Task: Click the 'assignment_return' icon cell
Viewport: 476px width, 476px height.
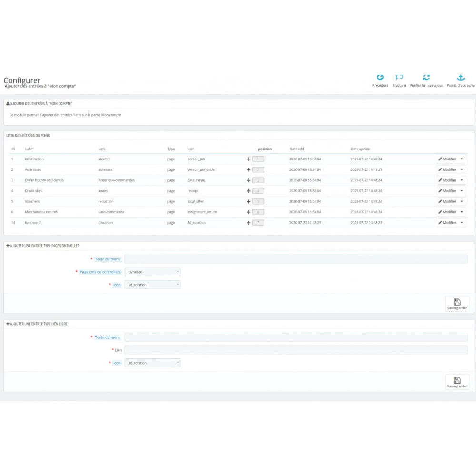Action: click(x=202, y=212)
